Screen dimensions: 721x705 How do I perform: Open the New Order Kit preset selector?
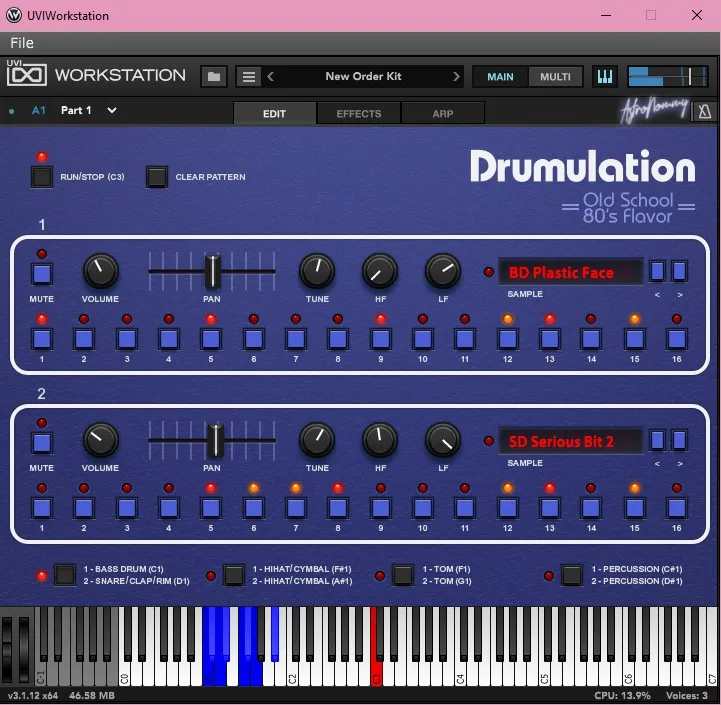point(363,76)
